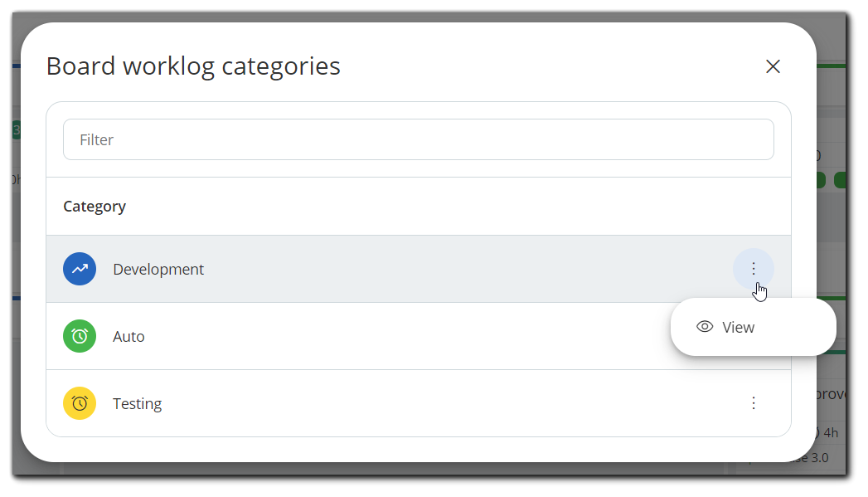Viewport: 868px width, 497px height.
Task: Select the View entry with the eye glyph
Action: (x=738, y=327)
